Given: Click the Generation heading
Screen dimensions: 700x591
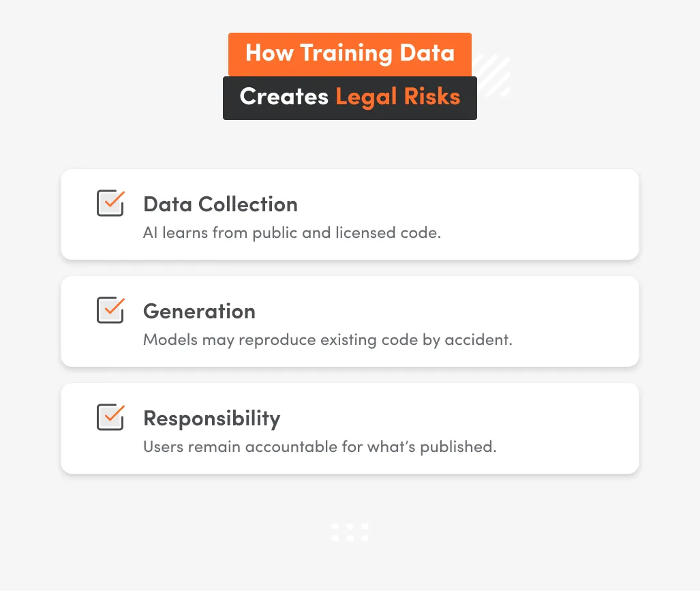Looking at the screenshot, I should 199,312.
